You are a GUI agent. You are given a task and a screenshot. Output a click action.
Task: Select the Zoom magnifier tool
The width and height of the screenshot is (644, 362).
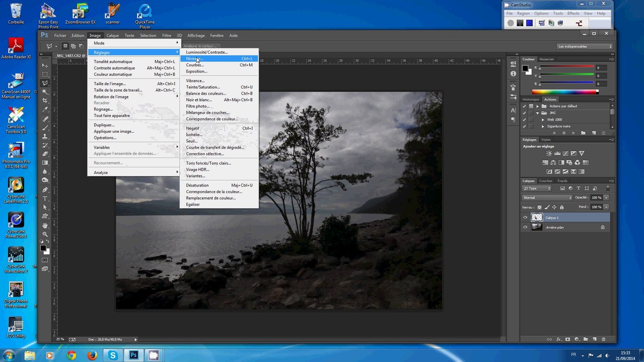pyautogui.click(x=45, y=233)
